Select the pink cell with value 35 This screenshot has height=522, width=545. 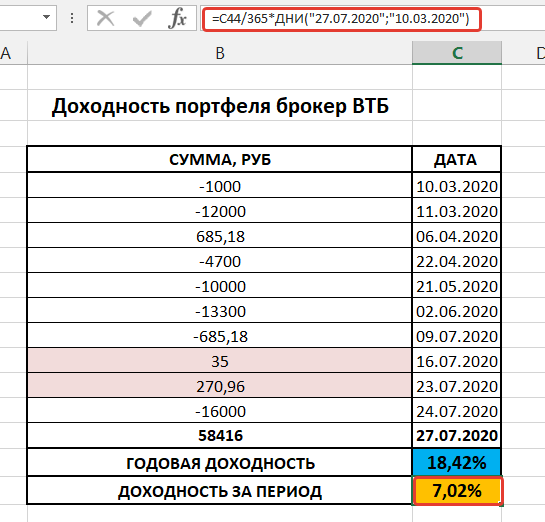tap(220, 360)
